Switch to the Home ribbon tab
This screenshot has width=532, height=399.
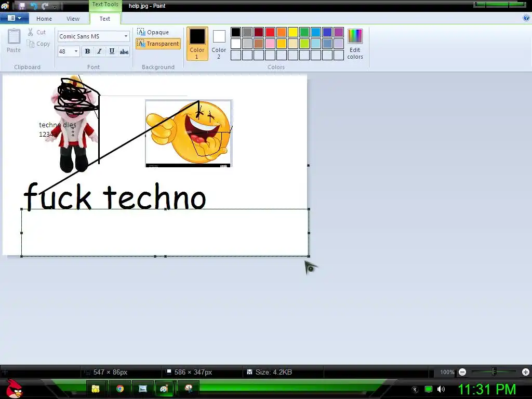pyautogui.click(x=44, y=19)
